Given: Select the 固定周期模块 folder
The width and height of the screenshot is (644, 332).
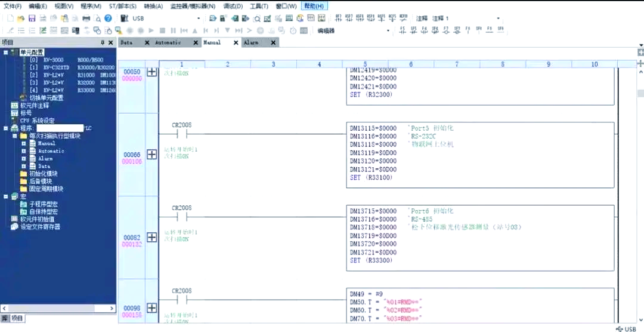Looking at the screenshot, I should (46, 189).
